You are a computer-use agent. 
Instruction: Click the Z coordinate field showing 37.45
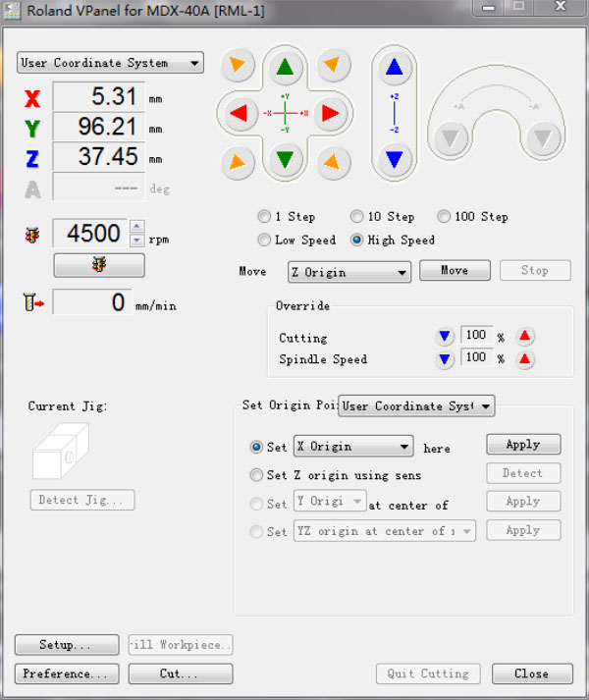pos(99,156)
